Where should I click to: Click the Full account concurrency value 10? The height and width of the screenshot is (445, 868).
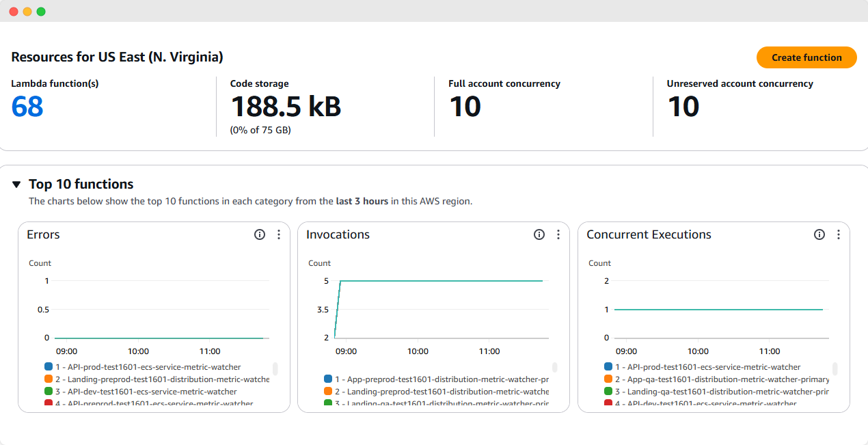465,107
